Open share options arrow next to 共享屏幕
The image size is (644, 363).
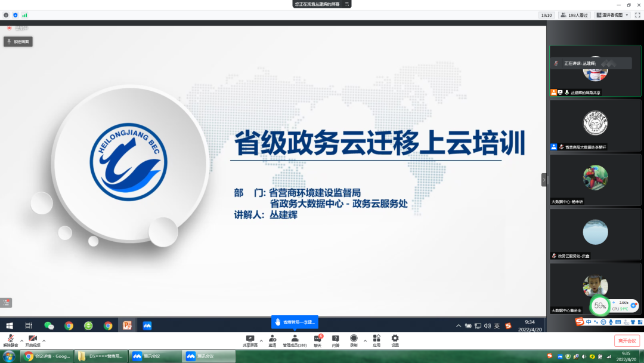261,340
